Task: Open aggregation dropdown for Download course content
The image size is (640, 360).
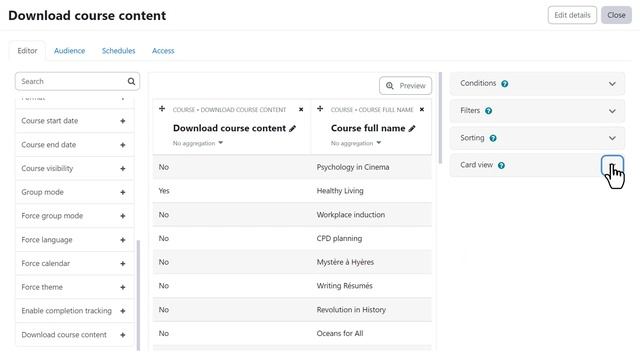Action: [x=198, y=143]
